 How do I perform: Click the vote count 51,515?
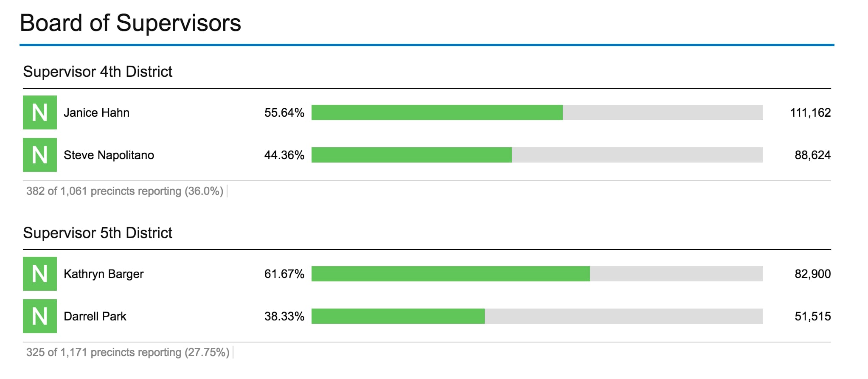812,316
